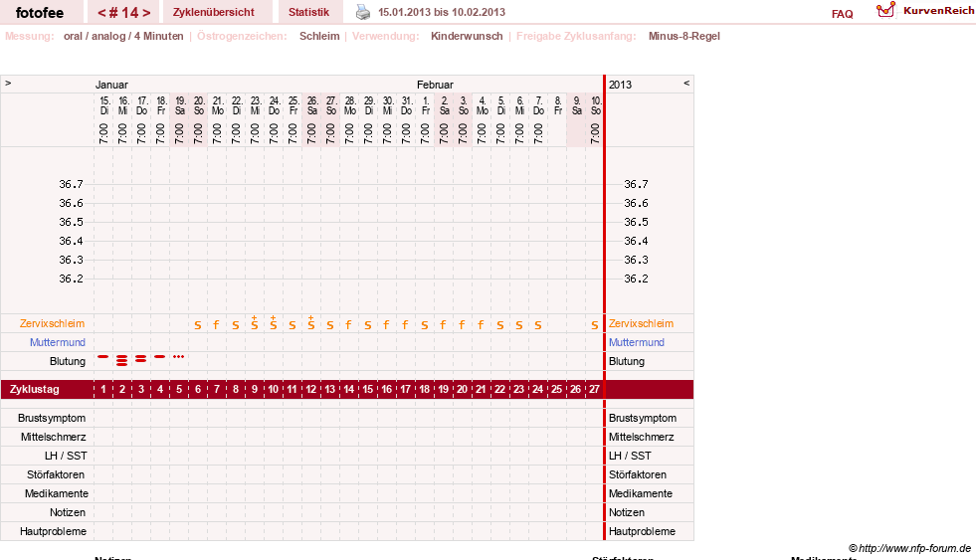Click the mucus 'S+' symbol on cycle day 9
The width and height of the screenshot is (976, 560).
point(254,322)
